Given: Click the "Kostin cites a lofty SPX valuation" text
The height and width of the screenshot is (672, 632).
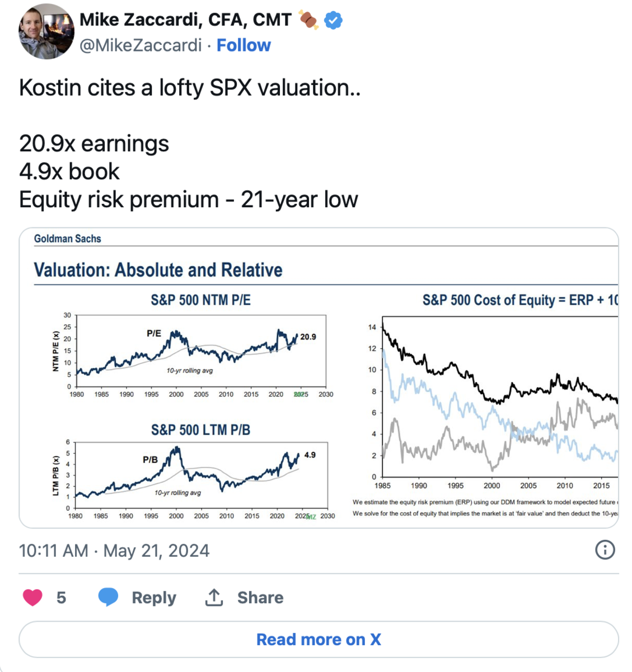Looking at the screenshot, I should (190, 88).
